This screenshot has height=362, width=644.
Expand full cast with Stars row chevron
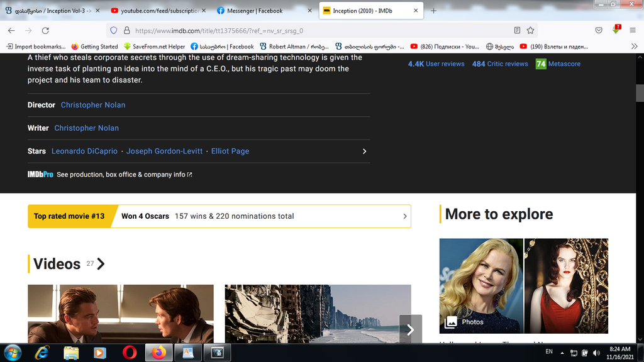tap(364, 151)
